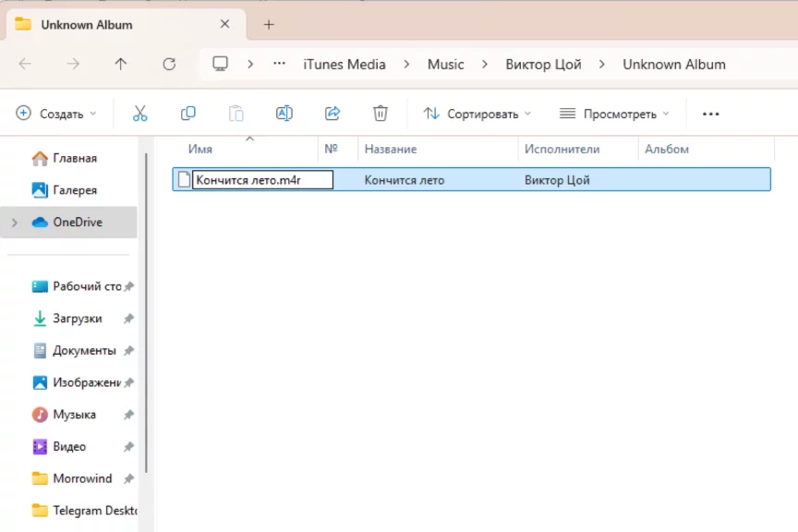The width and height of the screenshot is (798, 532).
Task: Open the Сортировать sort dropdown
Action: coord(478,114)
